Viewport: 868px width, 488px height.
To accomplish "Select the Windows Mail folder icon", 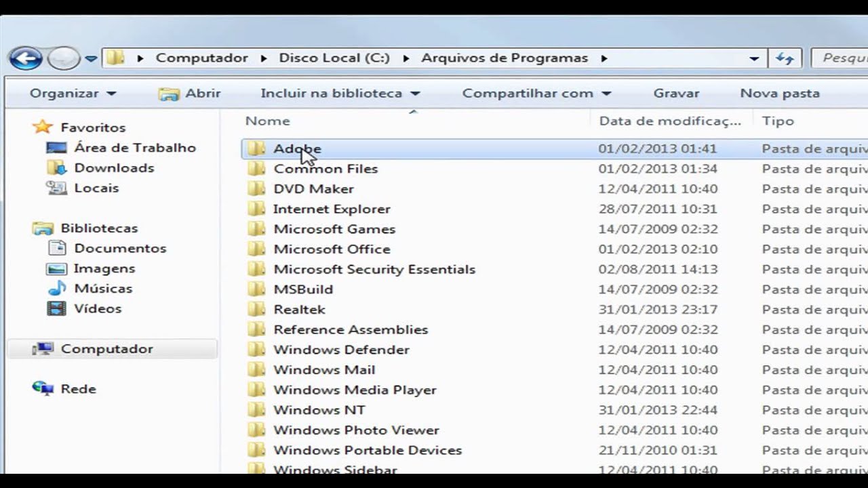I will point(256,370).
